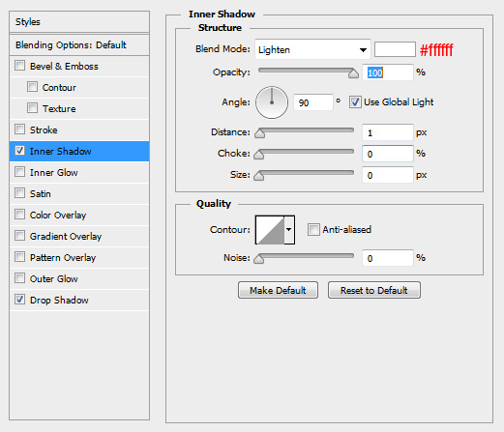Screen dimensions: 504x432
Task: Tick the Contour sub-effect checkbox
Action: point(32,87)
